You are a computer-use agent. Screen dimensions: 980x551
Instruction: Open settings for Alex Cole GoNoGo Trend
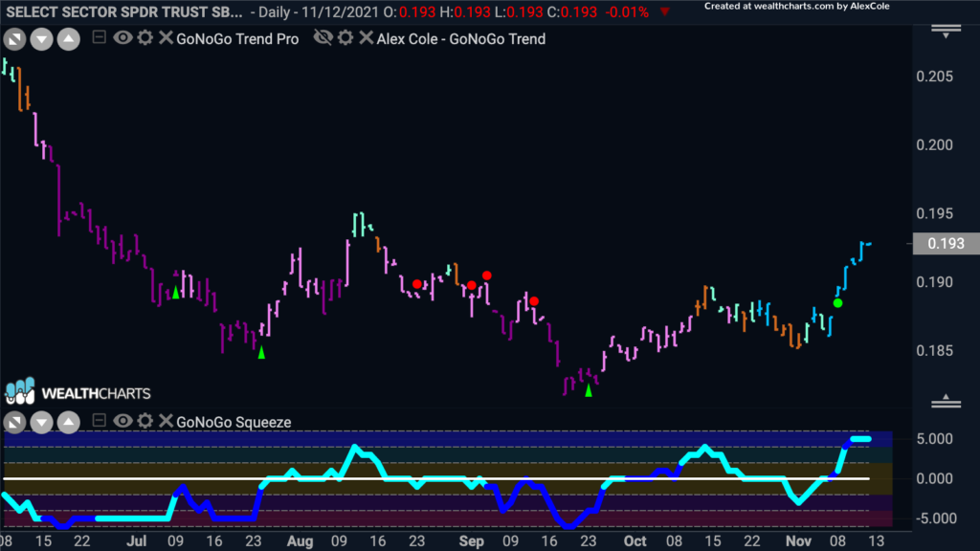345,38
